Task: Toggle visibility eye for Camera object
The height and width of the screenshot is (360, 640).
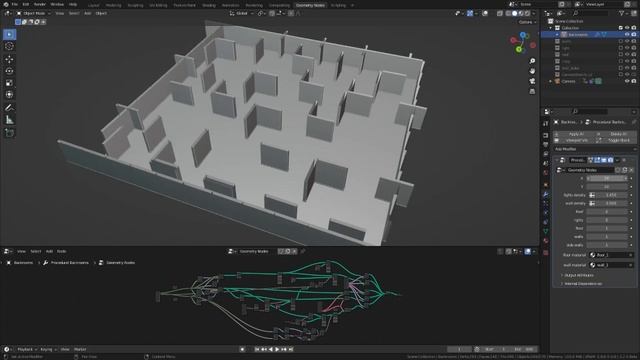Action: (x=627, y=81)
